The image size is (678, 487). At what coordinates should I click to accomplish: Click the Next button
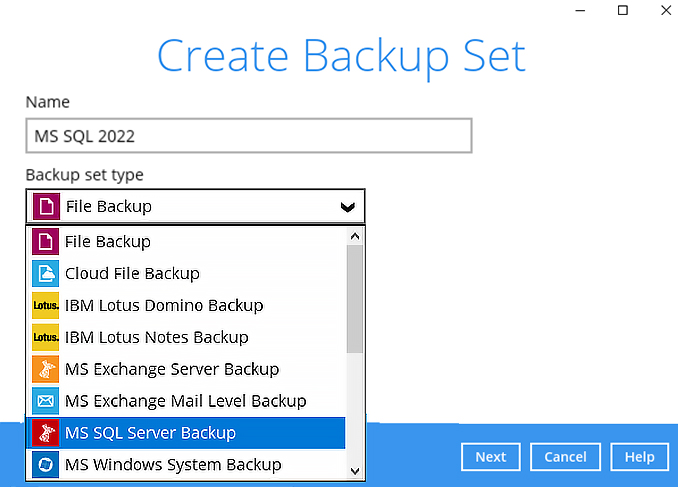coord(491,457)
